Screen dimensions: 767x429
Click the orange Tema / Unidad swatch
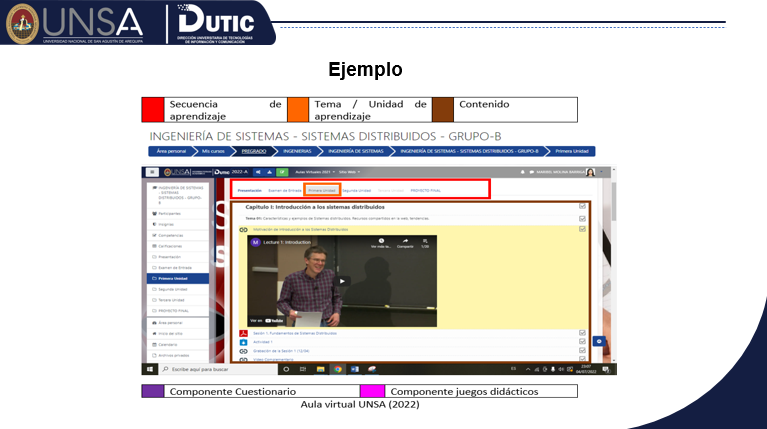point(298,110)
